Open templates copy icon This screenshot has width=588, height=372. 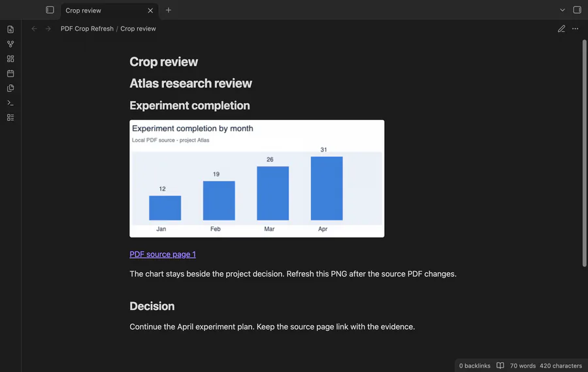(x=10, y=88)
